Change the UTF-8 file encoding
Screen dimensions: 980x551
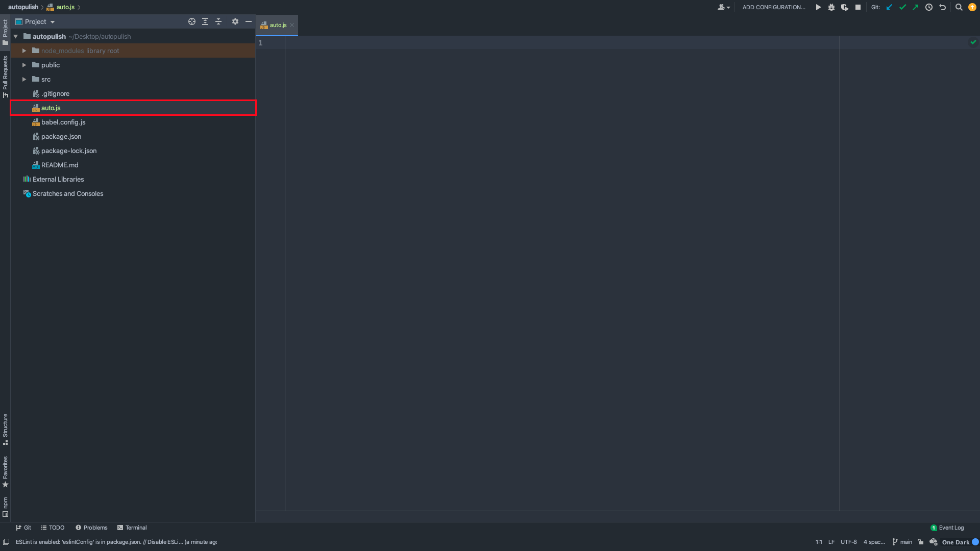pos(849,542)
